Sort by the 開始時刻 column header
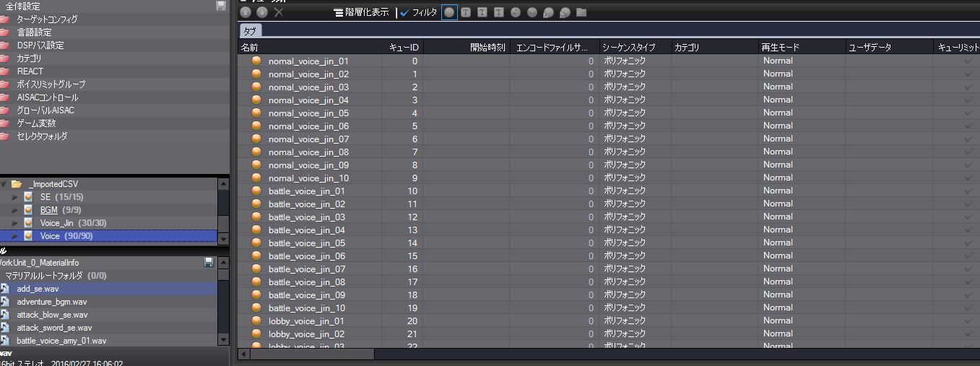980x366 pixels. 467,47
